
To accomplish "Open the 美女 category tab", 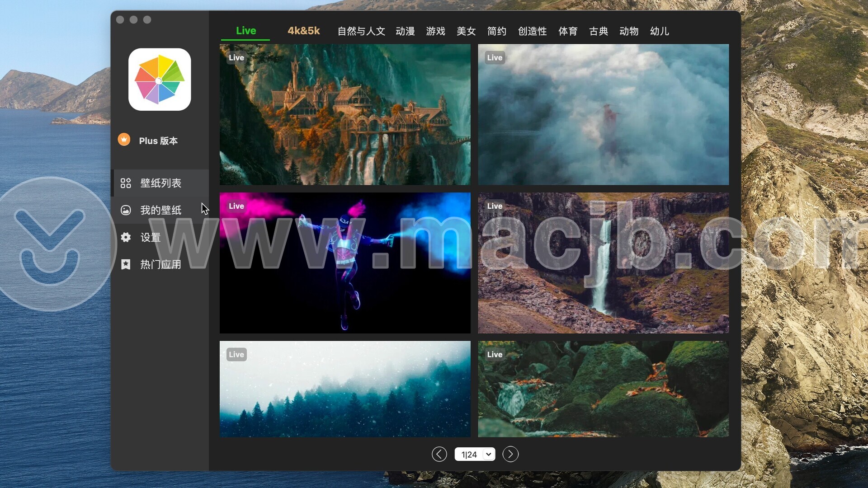I will (x=466, y=31).
